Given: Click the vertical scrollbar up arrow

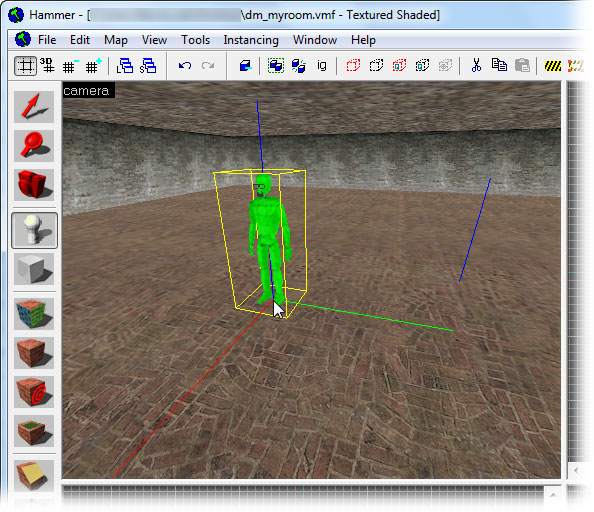Looking at the screenshot, I should click(553, 495).
